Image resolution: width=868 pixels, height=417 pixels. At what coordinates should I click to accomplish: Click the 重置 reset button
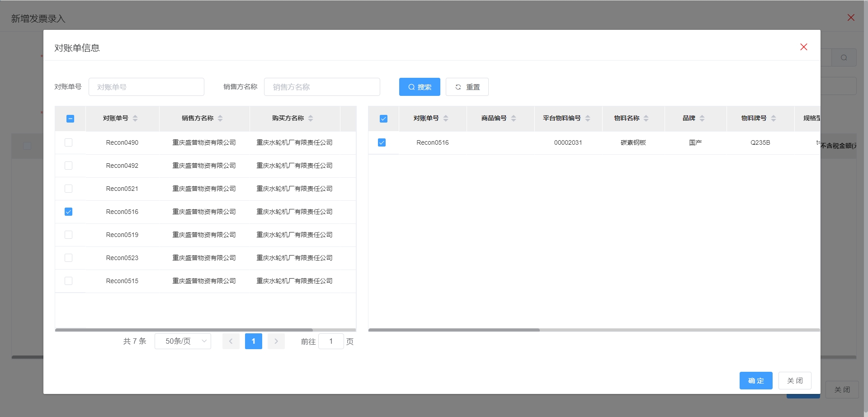point(467,87)
